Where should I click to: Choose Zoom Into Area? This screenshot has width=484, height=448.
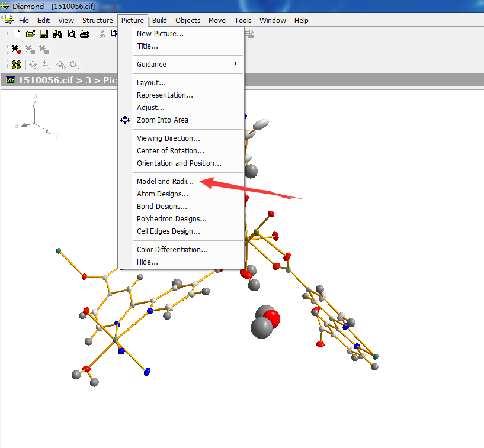point(181,120)
